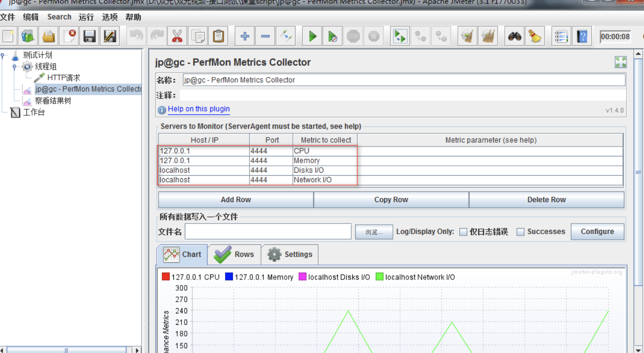This screenshot has width=644, height=353.
Task: Select the Disks I/O metric cell
Action: pos(325,170)
